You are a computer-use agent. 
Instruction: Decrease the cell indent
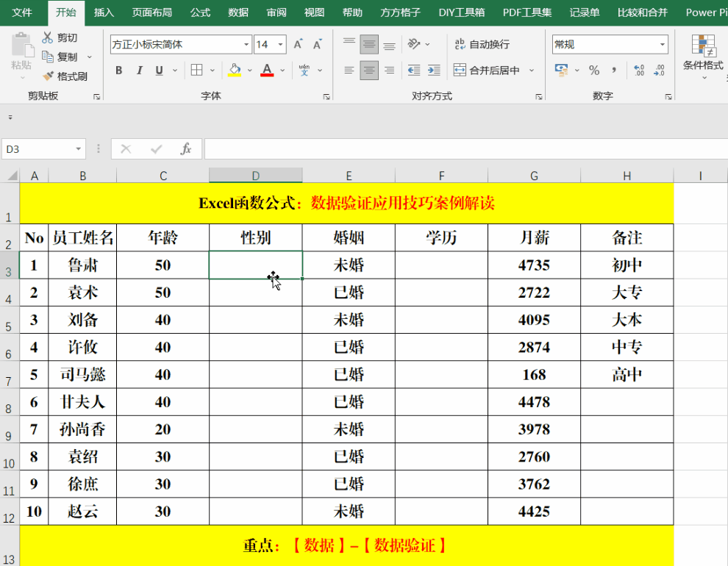[x=414, y=71]
